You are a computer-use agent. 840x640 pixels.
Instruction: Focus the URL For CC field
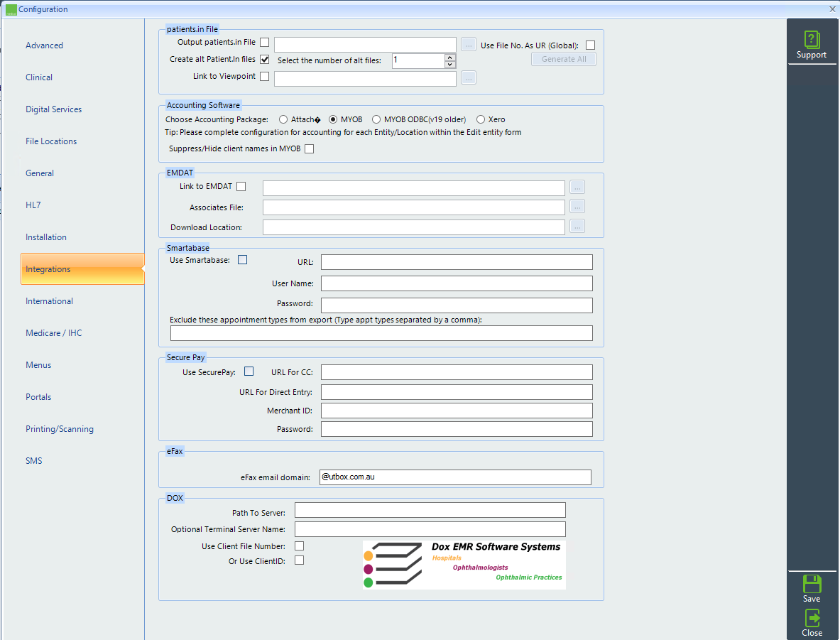point(457,372)
